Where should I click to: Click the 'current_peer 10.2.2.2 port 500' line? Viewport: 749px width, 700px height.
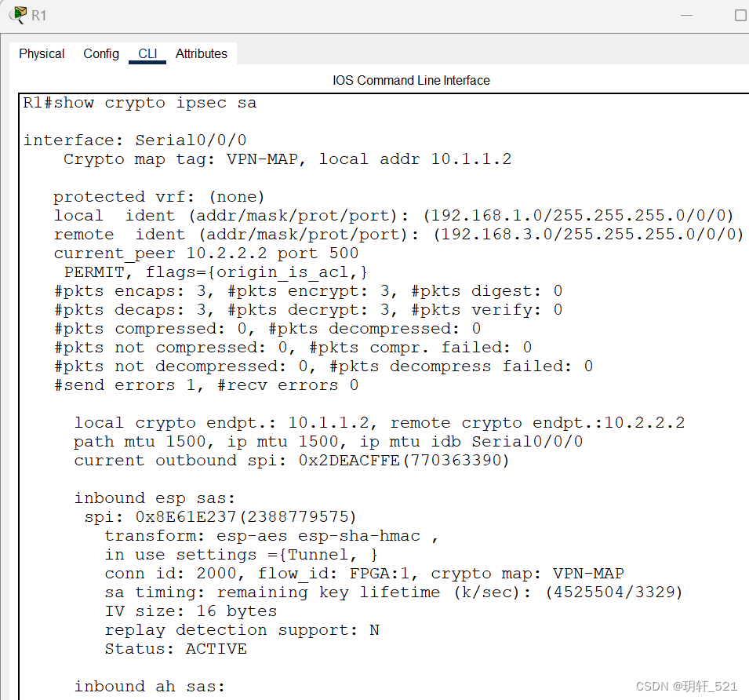point(206,253)
